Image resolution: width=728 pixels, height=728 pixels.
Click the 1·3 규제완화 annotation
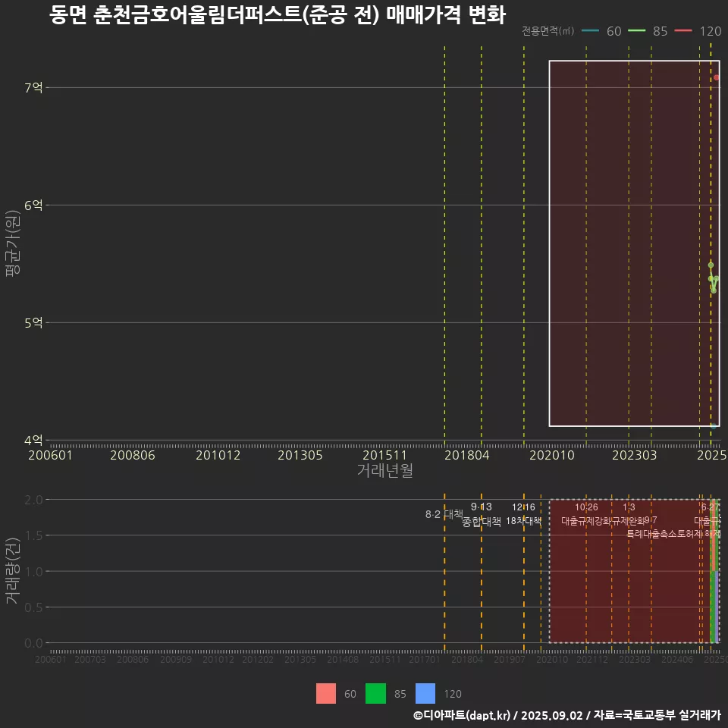(629, 514)
